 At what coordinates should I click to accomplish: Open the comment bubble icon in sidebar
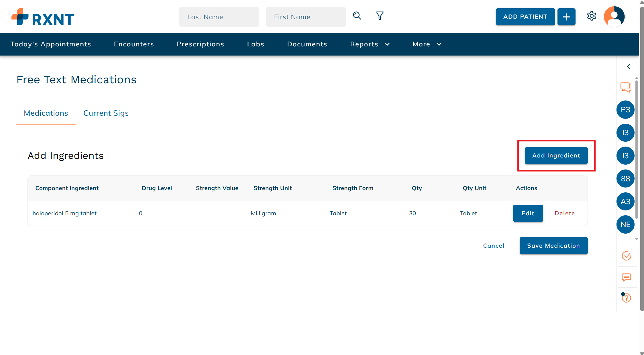[627, 277]
